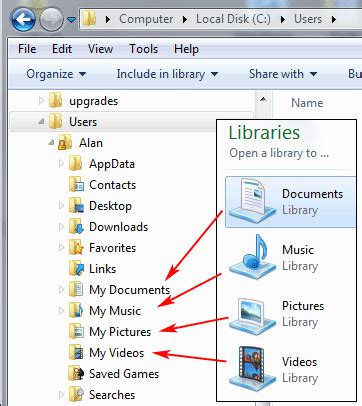
Task: Collapse the Users folder node
Action: click(x=41, y=122)
